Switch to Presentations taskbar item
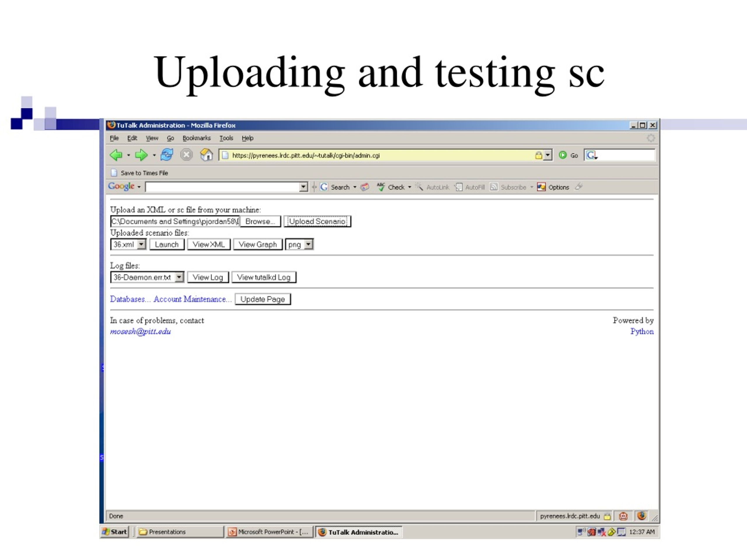 coord(180,532)
